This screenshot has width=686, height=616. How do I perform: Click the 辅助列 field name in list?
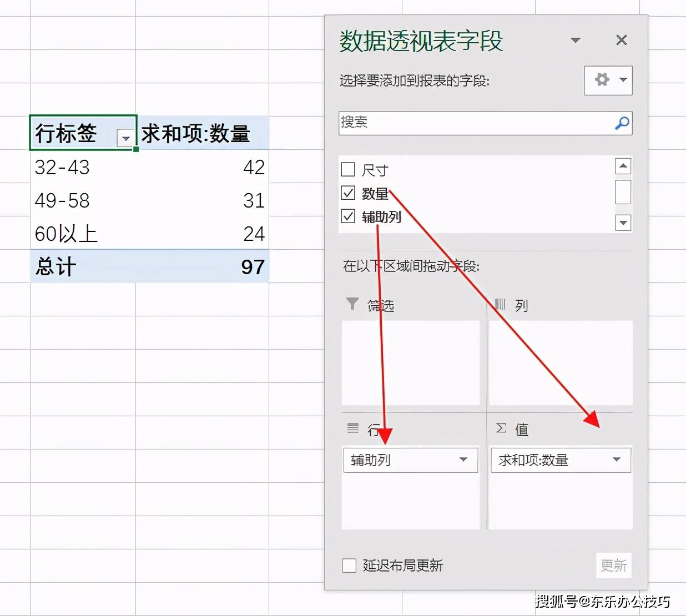(382, 217)
